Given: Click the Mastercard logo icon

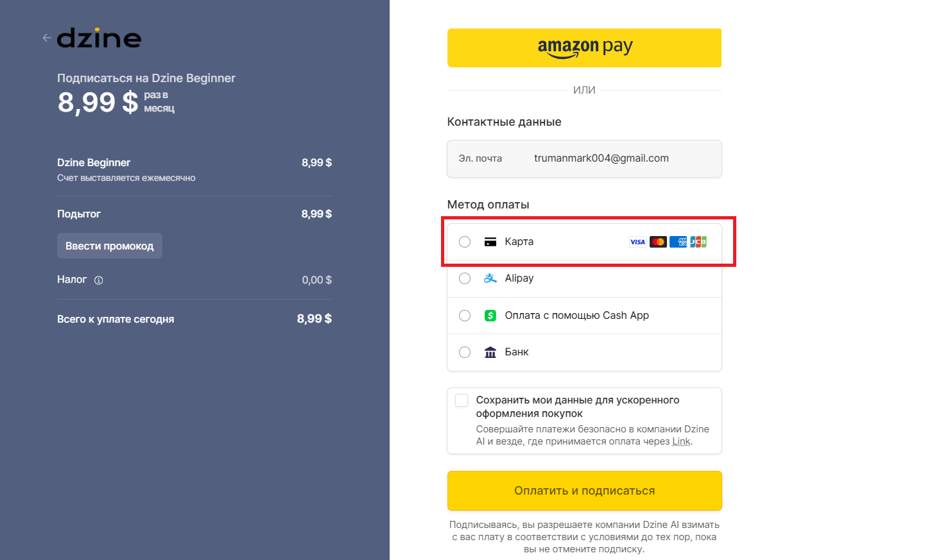Looking at the screenshot, I should 658,242.
